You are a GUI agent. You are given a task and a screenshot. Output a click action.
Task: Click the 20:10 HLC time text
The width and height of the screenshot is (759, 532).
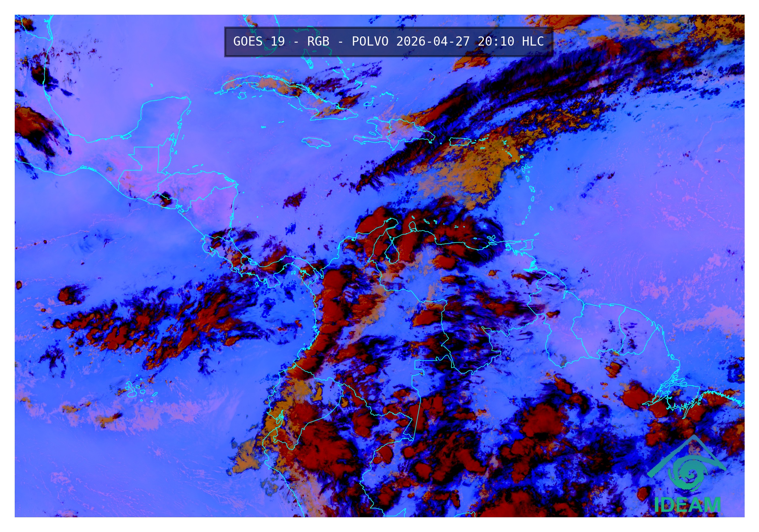[x=511, y=42]
